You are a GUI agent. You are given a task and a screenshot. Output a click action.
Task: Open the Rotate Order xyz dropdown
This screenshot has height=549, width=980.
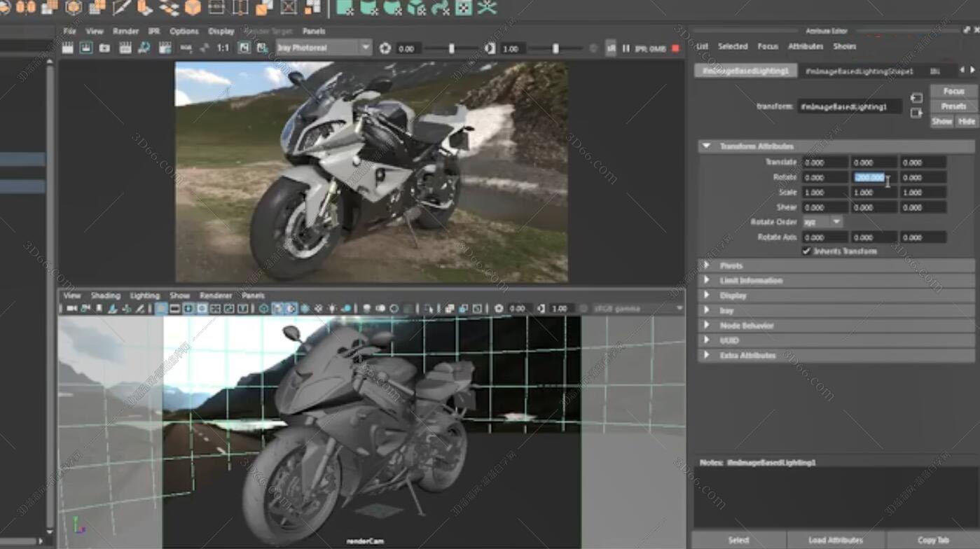822,222
